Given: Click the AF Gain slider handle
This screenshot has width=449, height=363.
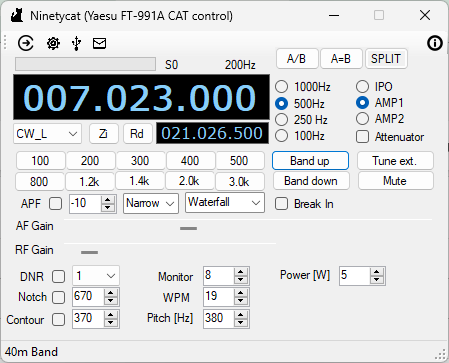Looking at the screenshot, I should pos(188,228).
